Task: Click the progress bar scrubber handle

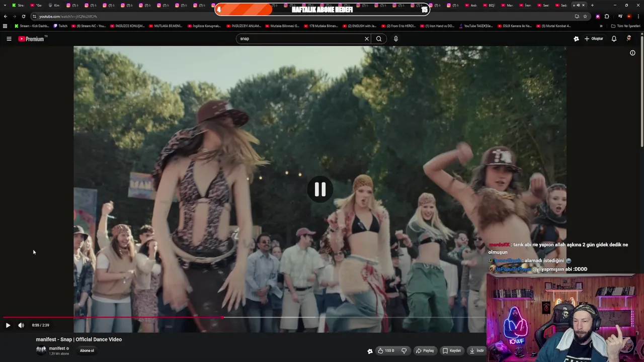Action: [222, 317]
